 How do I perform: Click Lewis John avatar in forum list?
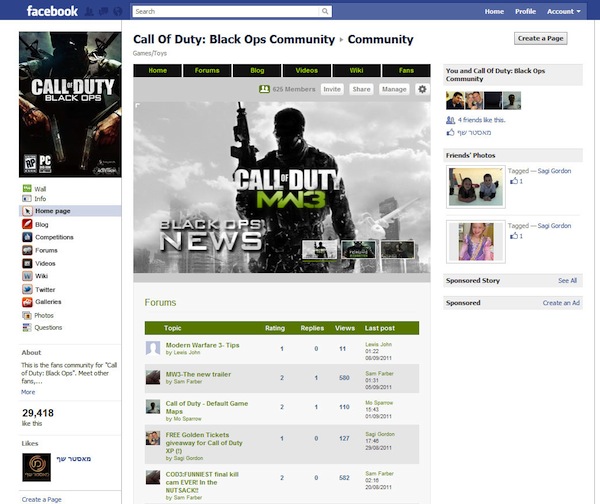(x=153, y=348)
